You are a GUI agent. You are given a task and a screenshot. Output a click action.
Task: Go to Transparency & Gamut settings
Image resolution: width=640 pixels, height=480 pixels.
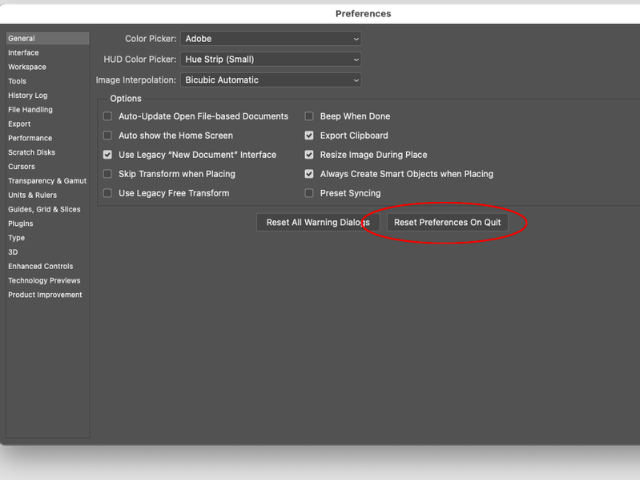[x=47, y=181]
